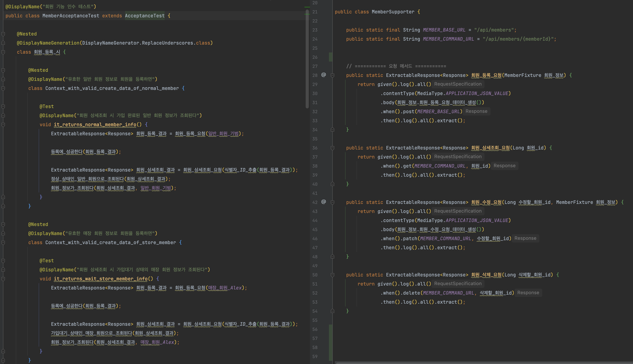Fold the 회원_등록_시 class in left gutter
This screenshot has width=633, height=364.
click(3, 52)
